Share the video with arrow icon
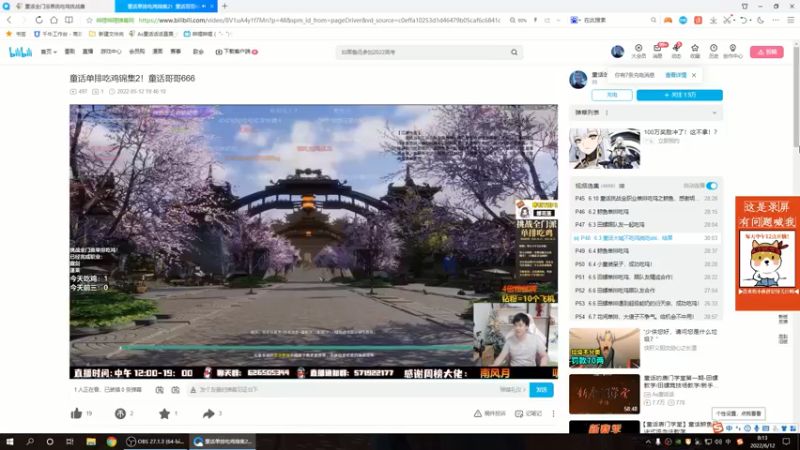 pos(208,413)
